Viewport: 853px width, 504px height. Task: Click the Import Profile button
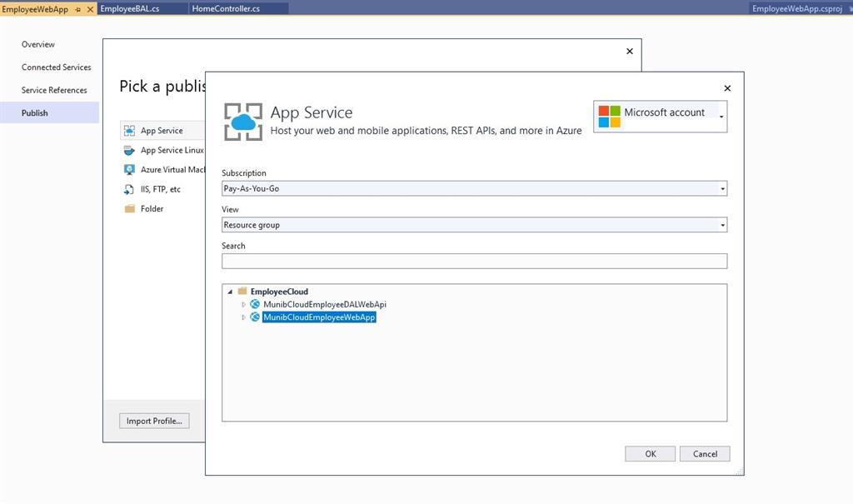pos(153,420)
